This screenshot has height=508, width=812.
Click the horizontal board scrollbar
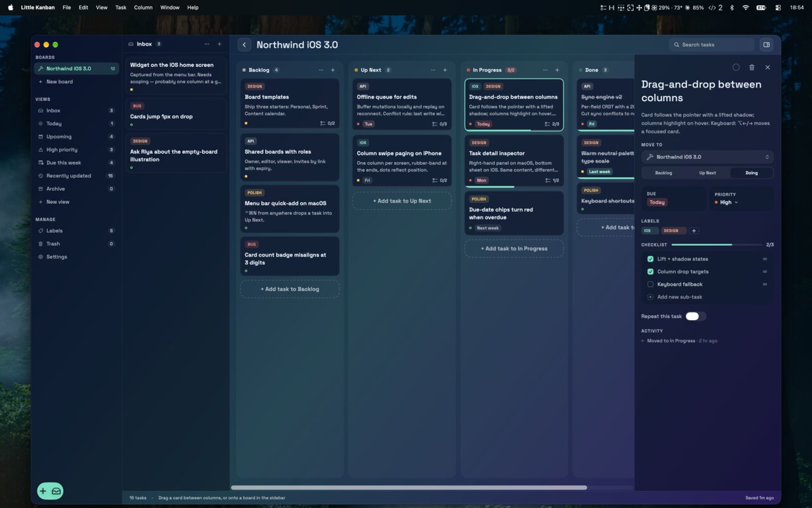(409, 488)
